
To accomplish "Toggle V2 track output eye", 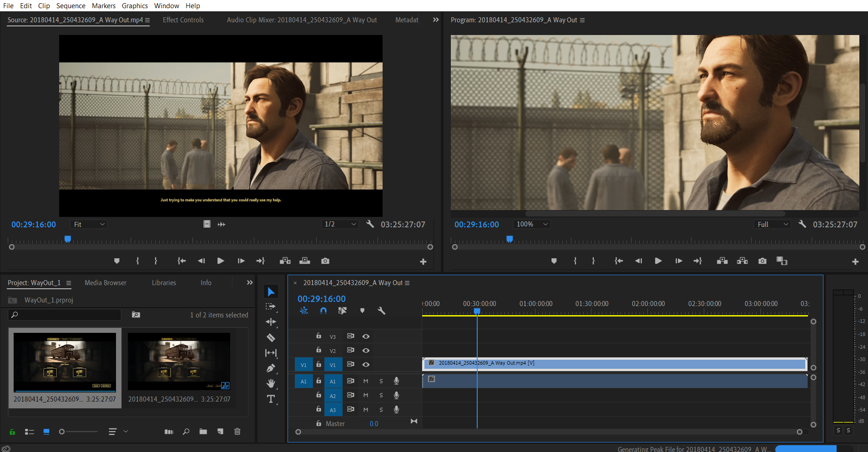I will (366, 351).
